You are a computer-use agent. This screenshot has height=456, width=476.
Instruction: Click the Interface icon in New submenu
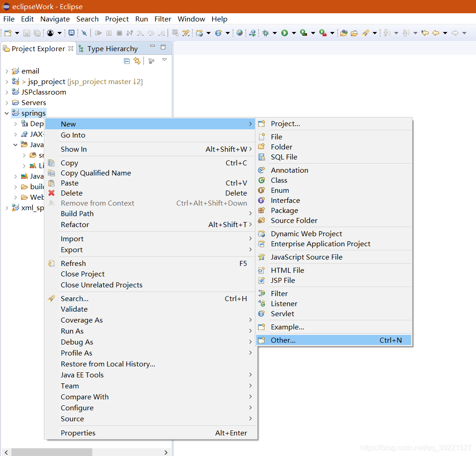261,200
